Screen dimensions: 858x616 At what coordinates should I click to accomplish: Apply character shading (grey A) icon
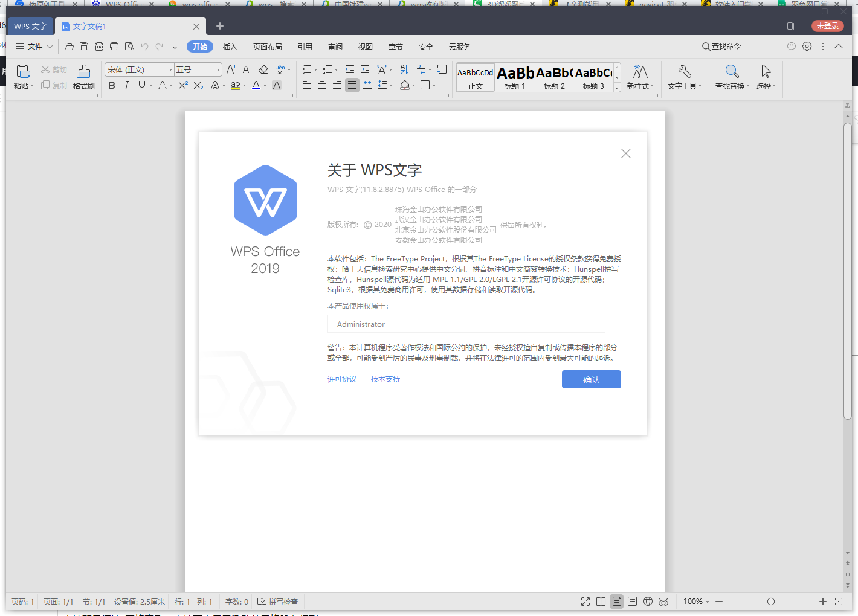tap(277, 86)
